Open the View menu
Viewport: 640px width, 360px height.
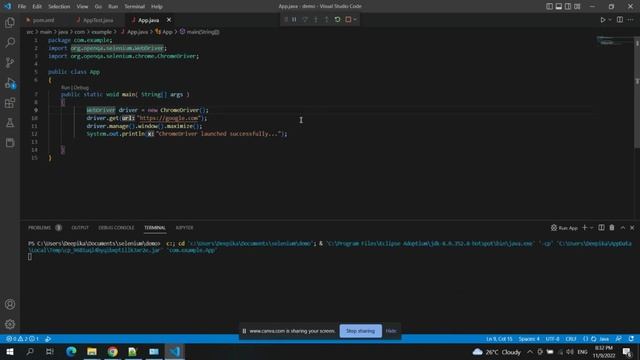(x=82, y=7)
